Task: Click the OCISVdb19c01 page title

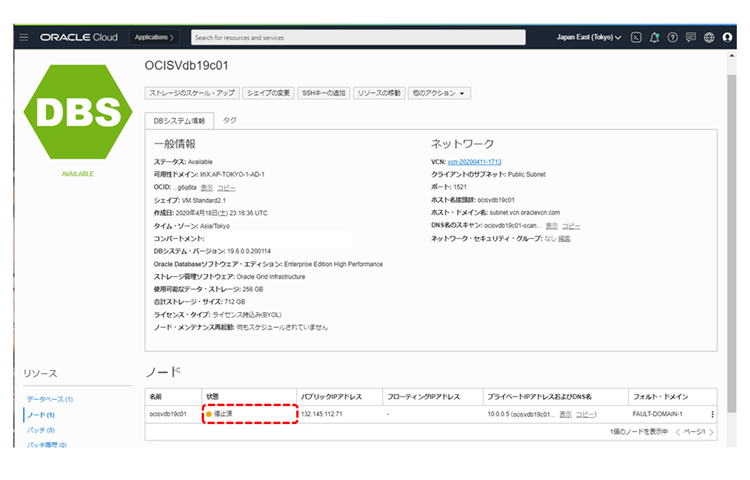Action: 187,65
